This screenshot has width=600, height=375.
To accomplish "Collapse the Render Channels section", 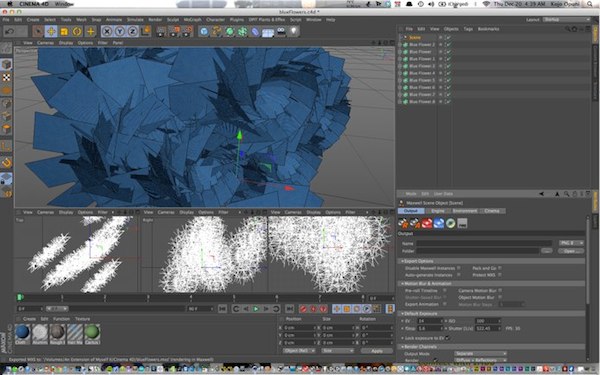I will (x=402, y=347).
